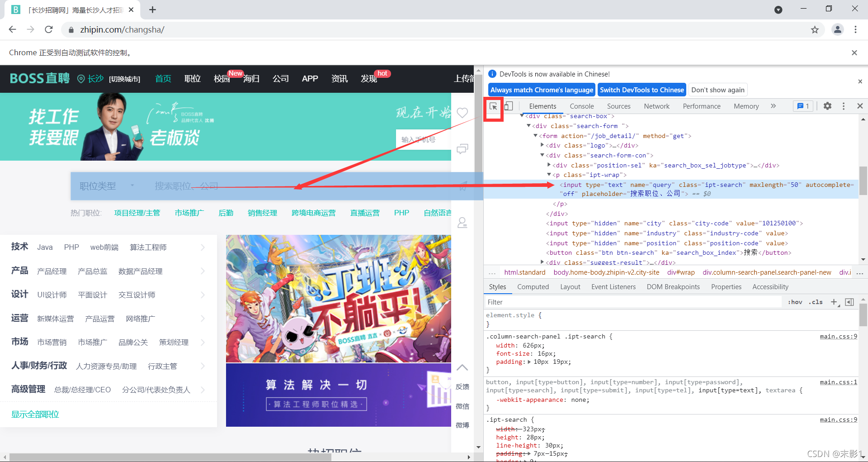868x462 pixels.
Task: Collapse the form action job_detail node
Action: click(536, 136)
